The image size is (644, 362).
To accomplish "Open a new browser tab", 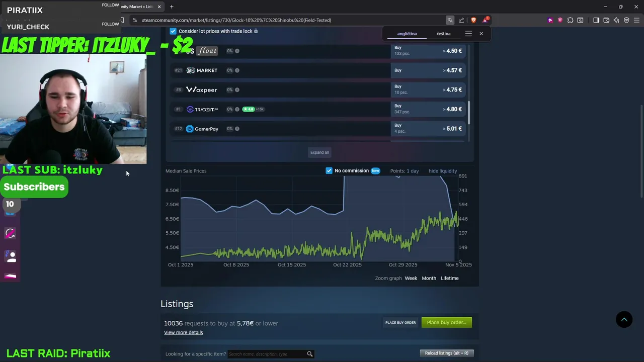I will [172, 7].
